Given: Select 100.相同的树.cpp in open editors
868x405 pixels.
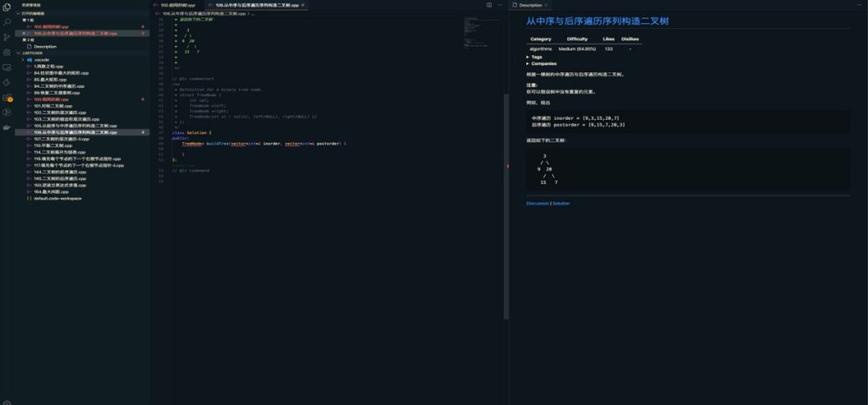Looking at the screenshot, I should [x=51, y=27].
